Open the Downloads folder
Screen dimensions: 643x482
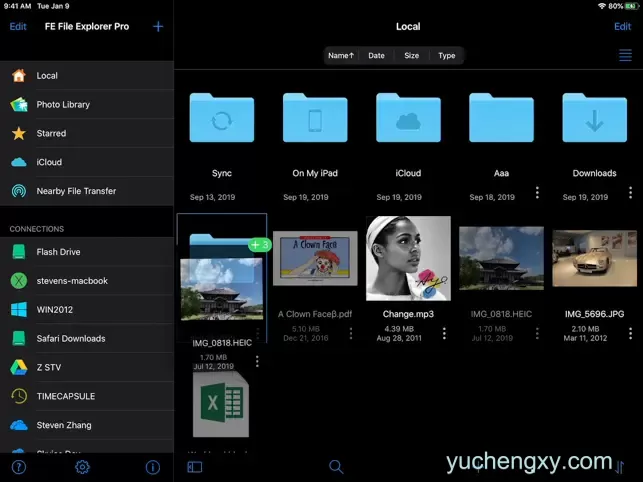[x=595, y=118]
